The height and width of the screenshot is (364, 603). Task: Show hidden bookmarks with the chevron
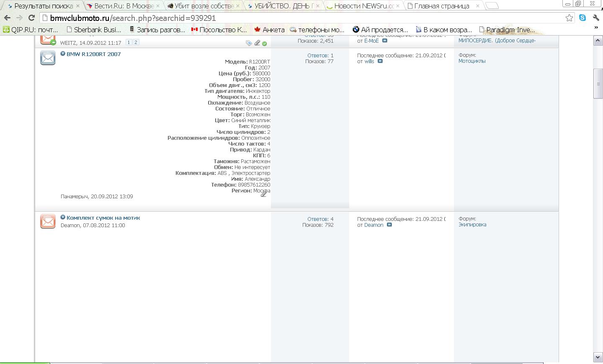pos(596,28)
